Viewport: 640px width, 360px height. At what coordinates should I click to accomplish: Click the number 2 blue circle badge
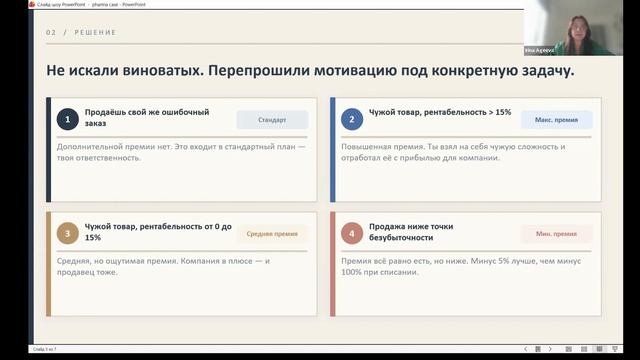tap(352, 119)
